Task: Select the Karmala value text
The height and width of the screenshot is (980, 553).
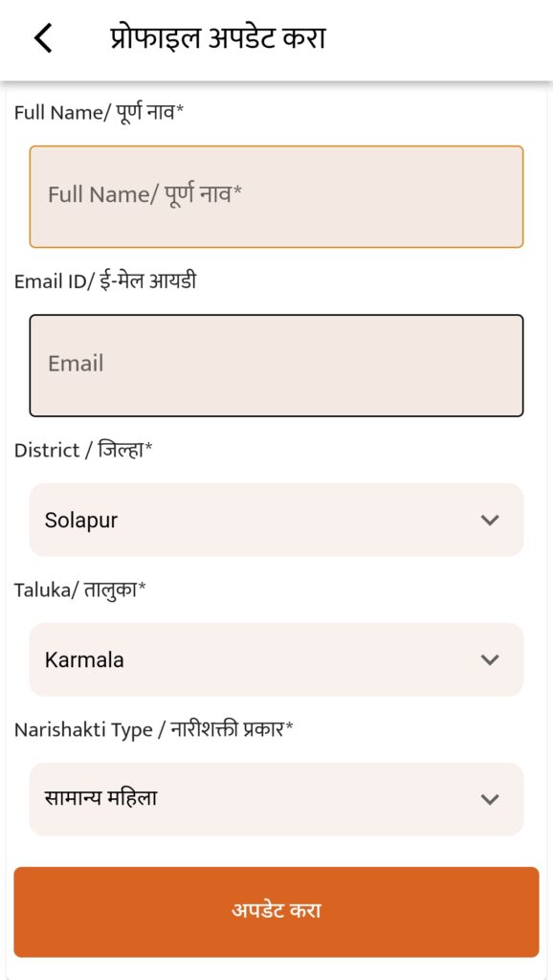Action: click(84, 660)
